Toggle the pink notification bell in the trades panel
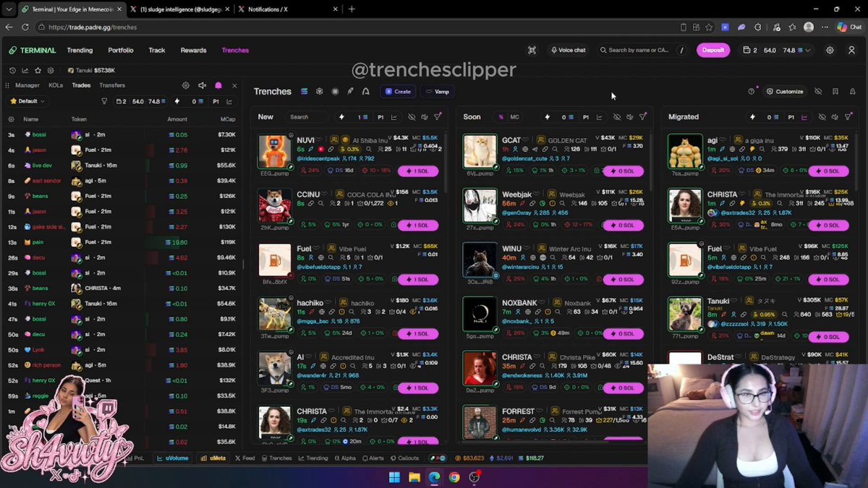Screen dimensions: 868x488 pyautogui.click(x=218, y=85)
